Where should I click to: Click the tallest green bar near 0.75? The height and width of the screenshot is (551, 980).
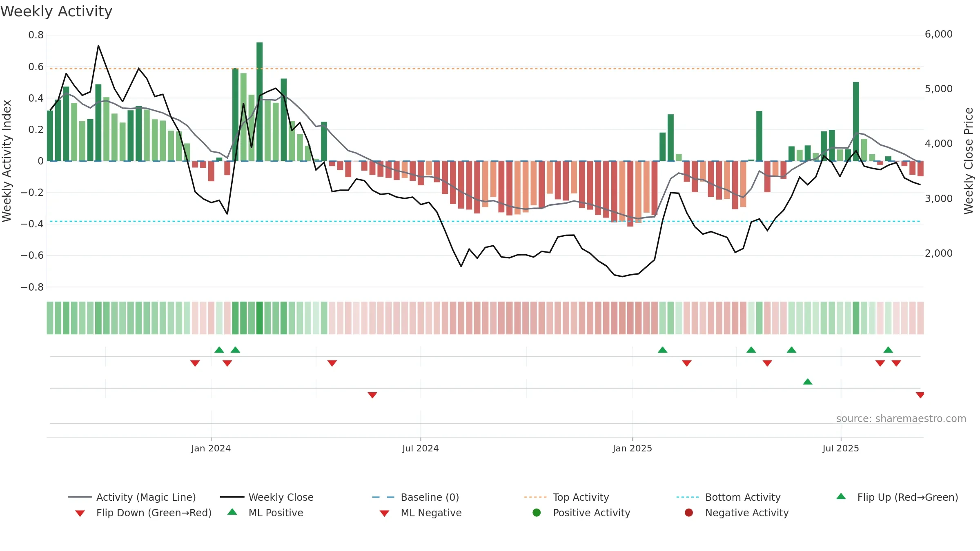pos(260,102)
